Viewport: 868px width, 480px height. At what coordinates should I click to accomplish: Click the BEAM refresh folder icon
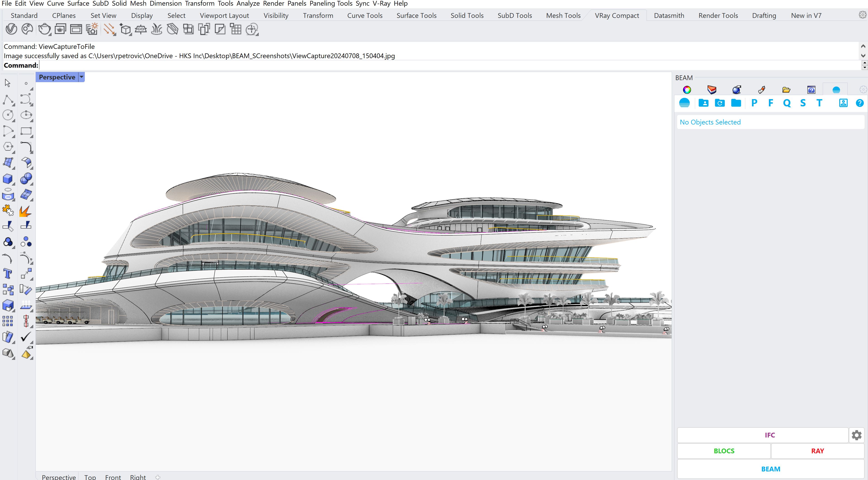point(719,103)
